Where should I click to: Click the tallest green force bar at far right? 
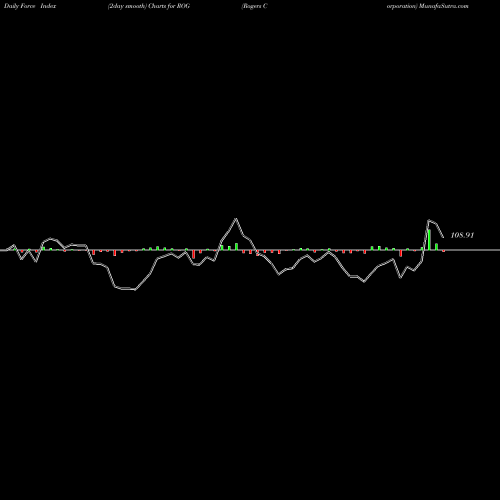pos(429,240)
